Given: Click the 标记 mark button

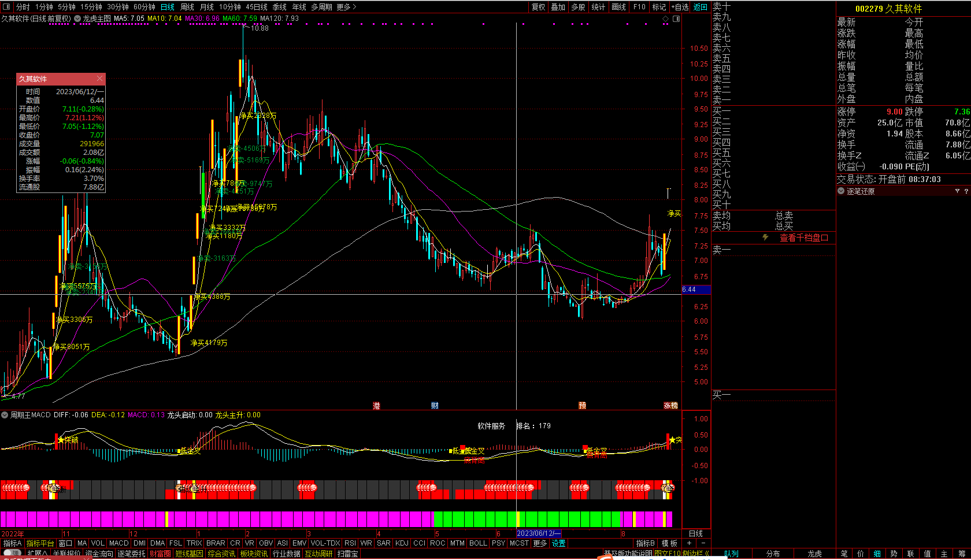Looking at the screenshot, I should [x=659, y=7].
